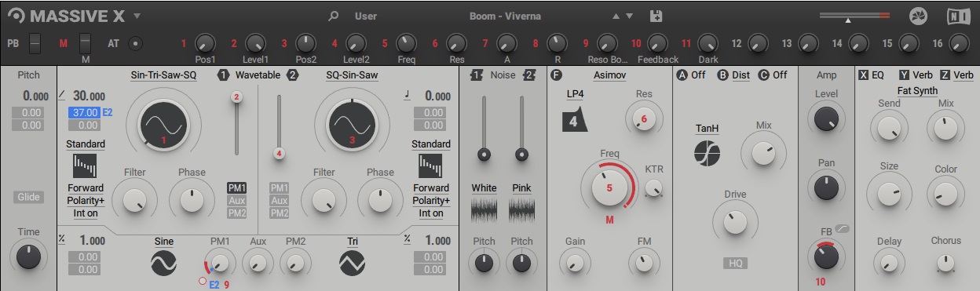
Task: Click the preset search magnifier icon
Action: 334,16
